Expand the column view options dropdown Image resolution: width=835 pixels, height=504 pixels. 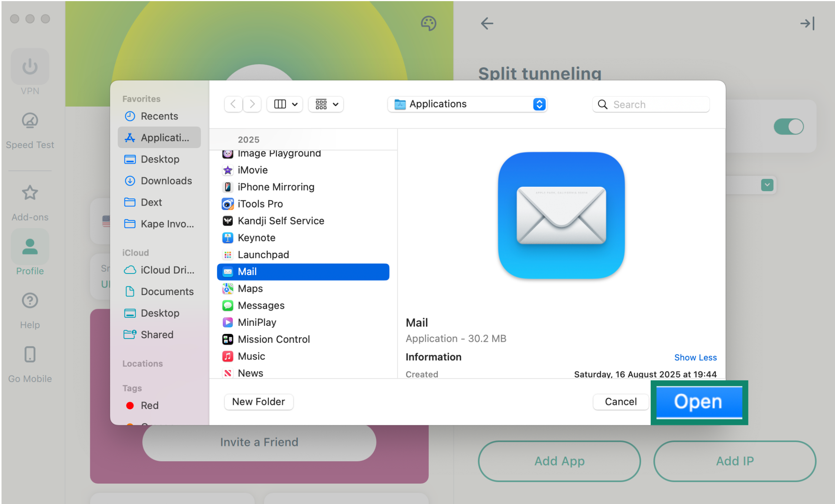pyautogui.click(x=285, y=104)
